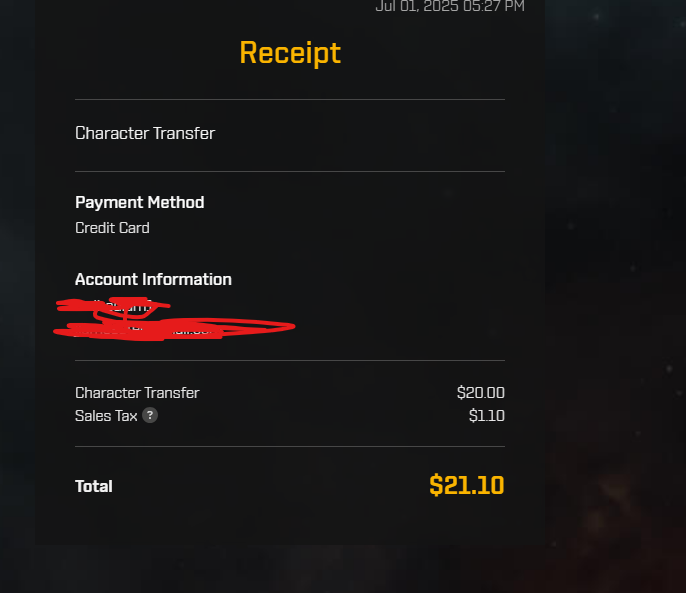
Task: Click the $21.10 total amount
Action: coord(467,485)
